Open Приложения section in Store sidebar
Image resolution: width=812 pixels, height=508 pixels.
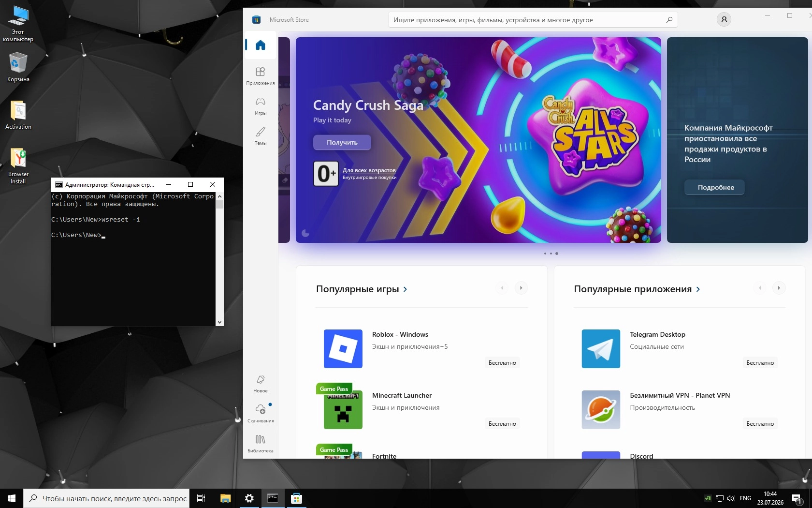(261, 76)
